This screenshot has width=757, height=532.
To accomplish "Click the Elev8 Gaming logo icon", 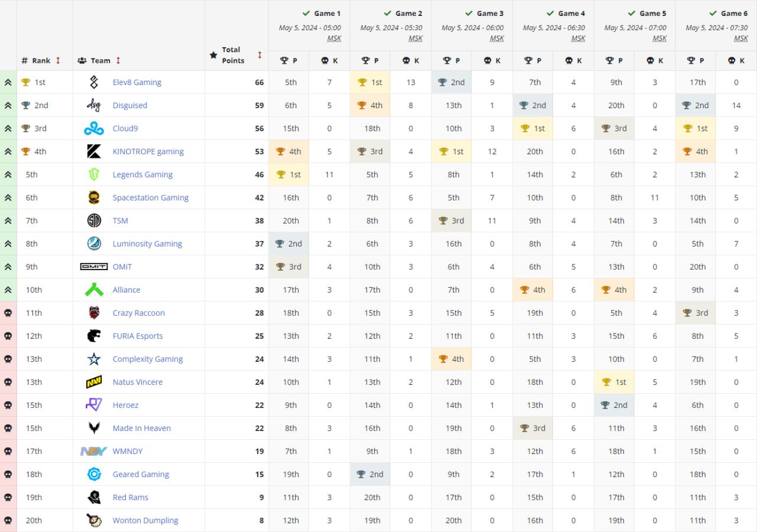I will (x=93, y=82).
